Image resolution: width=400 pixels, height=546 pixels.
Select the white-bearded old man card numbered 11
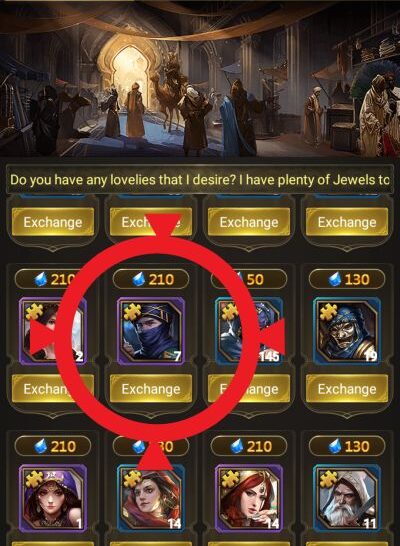(347, 498)
